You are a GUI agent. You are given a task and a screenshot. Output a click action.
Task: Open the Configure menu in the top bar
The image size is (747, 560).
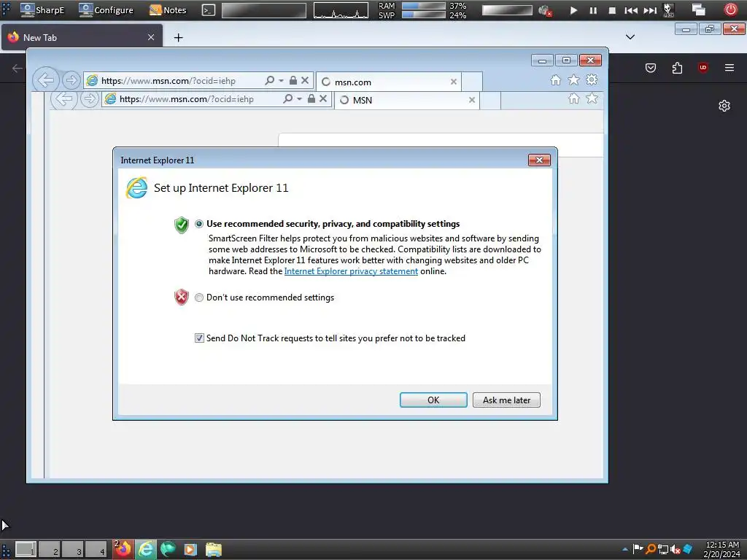pos(106,10)
